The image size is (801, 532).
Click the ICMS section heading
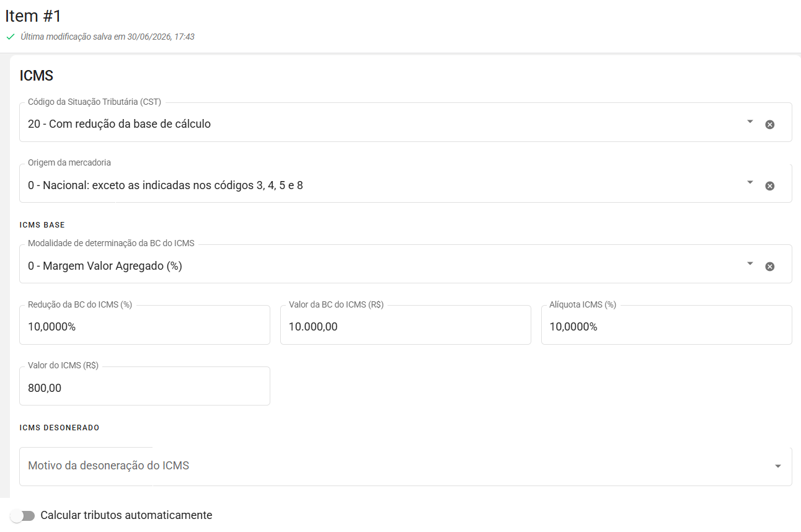37,76
